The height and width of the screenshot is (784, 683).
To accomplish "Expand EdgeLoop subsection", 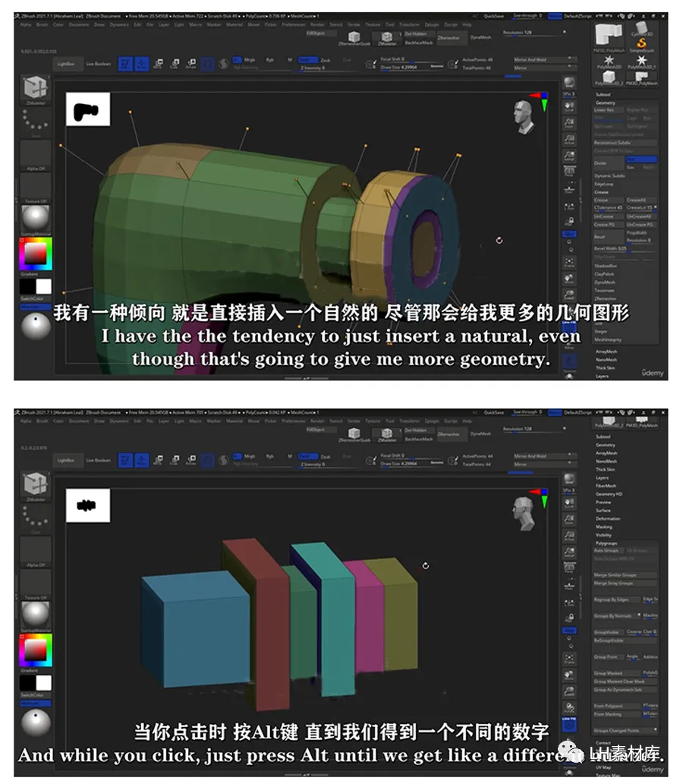I will (604, 184).
